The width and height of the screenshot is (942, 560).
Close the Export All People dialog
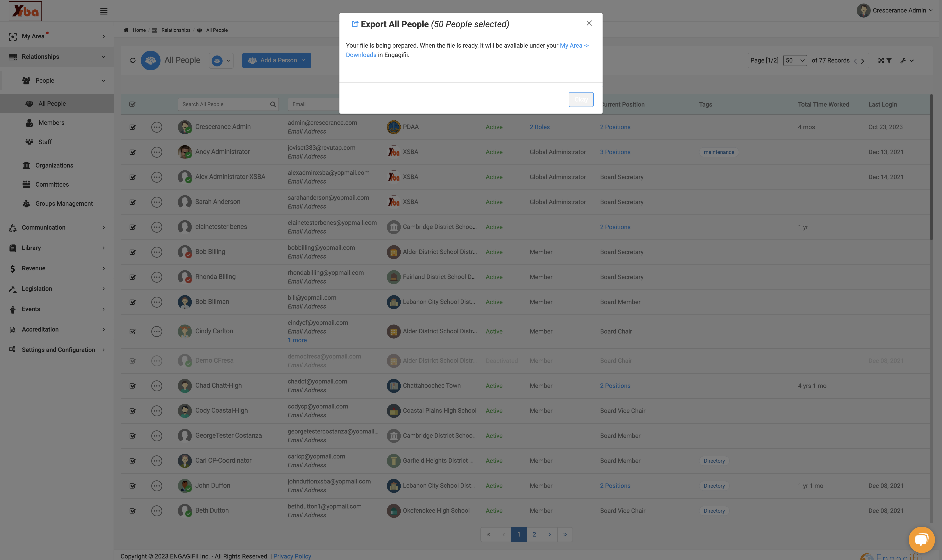(x=589, y=23)
